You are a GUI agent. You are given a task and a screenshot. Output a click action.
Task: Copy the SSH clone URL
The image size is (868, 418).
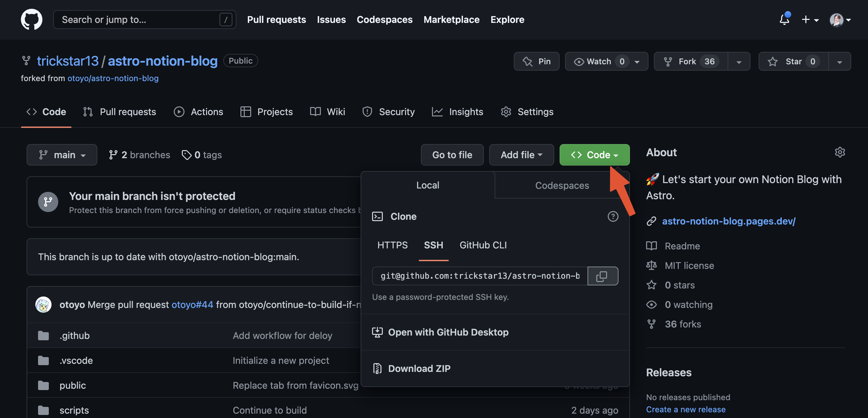point(602,276)
